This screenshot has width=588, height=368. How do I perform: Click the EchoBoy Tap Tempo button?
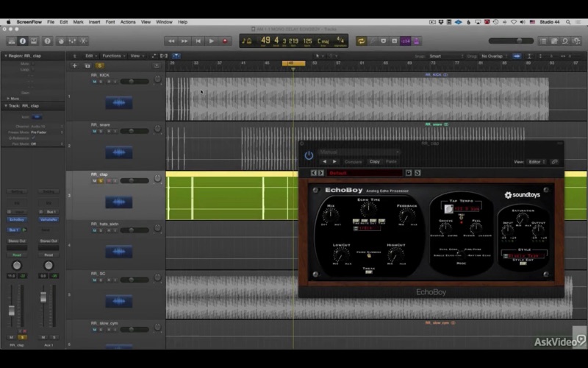click(x=448, y=209)
